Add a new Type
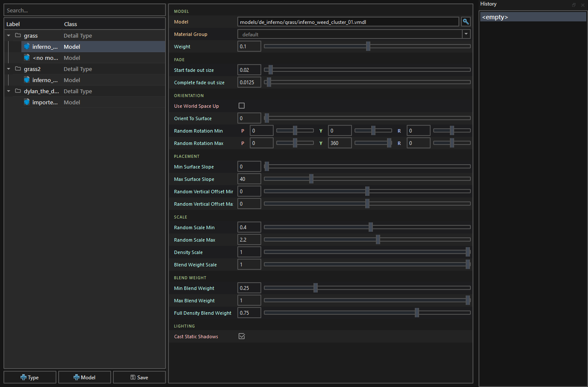The image size is (588, 387). point(30,377)
